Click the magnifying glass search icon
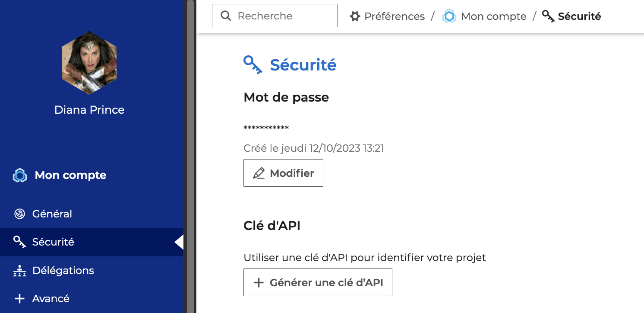The width and height of the screenshot is (644, 313). (x=226, y=16)
